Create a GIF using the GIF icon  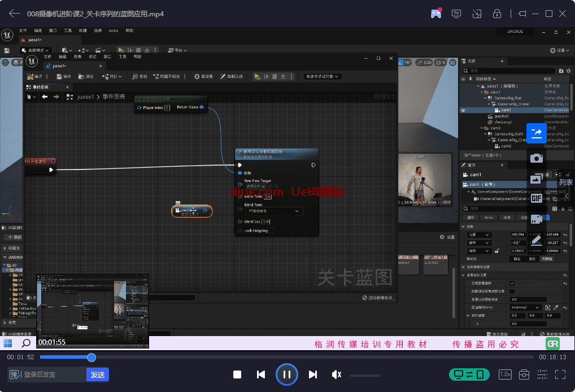pos(536,198)
